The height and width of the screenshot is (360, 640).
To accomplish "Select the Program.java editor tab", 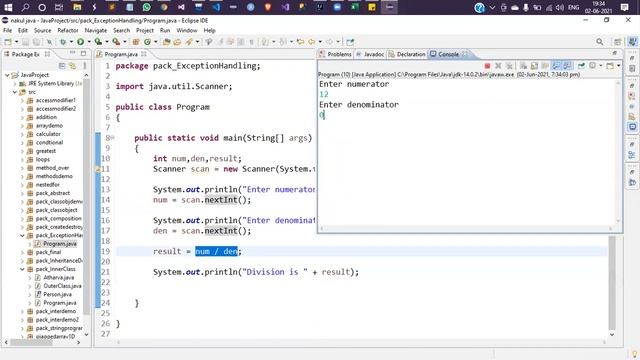I will coord(121,54).
